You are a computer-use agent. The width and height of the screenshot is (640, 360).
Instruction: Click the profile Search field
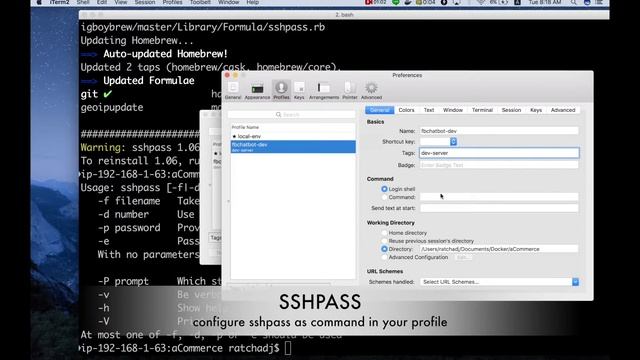[292, 115]
